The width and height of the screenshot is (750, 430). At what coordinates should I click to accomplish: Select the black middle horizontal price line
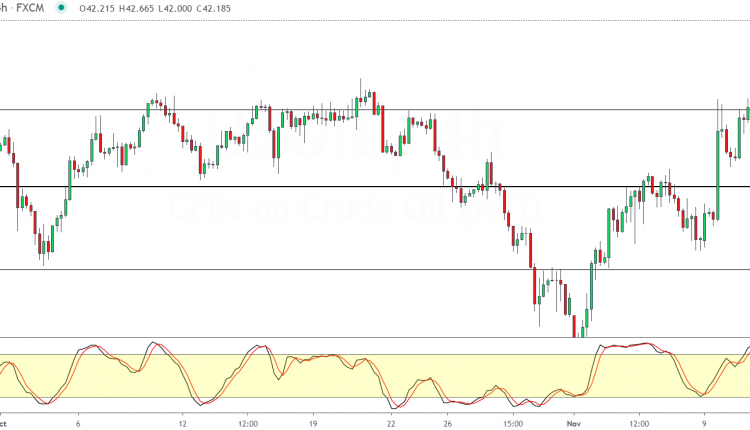375,187
